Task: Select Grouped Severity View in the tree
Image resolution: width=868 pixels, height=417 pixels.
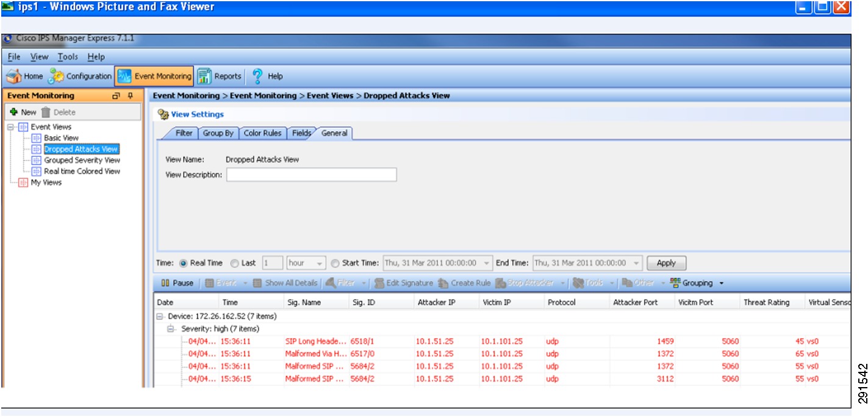Action: pyautogui.click(x=82, y=160)
